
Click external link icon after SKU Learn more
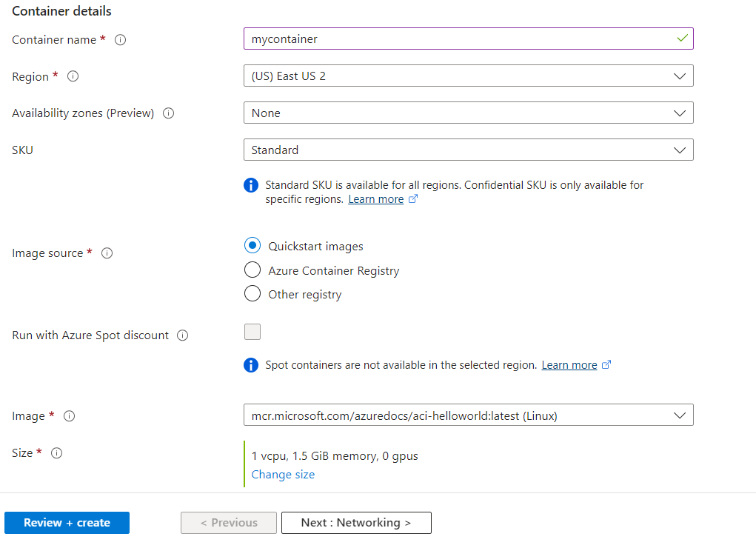[x=413, y=199]
